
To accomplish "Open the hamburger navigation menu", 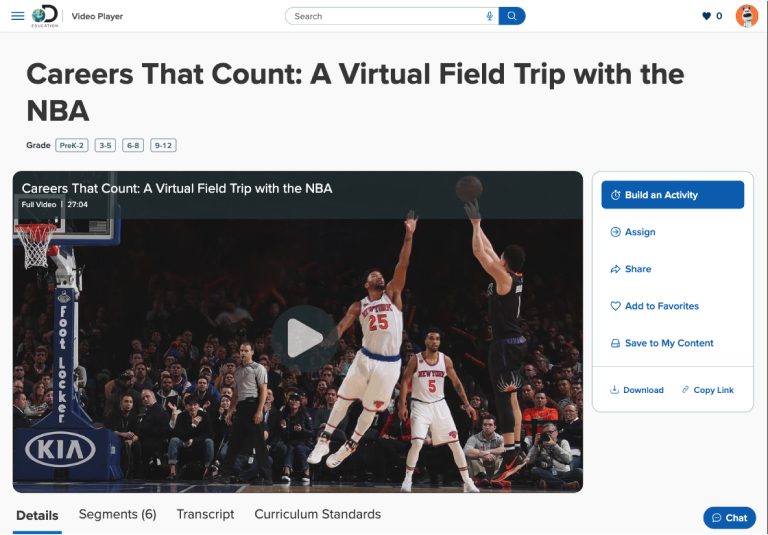I will tap(18, 16).
